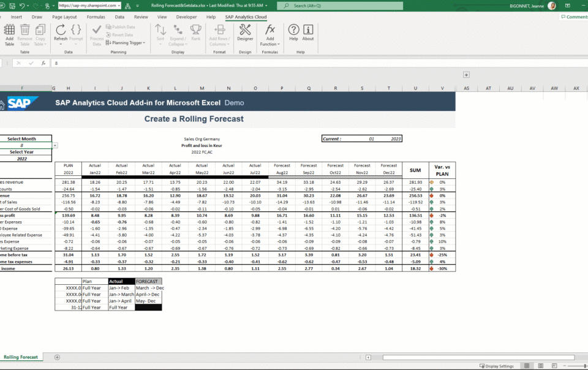Switch to the View tab

(162, 17)
